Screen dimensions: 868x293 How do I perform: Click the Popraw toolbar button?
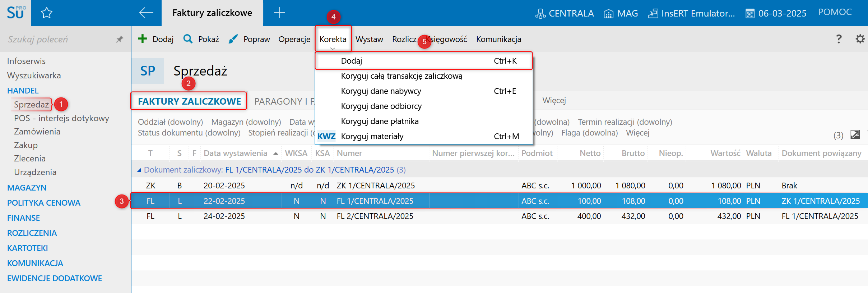point(249,39)
